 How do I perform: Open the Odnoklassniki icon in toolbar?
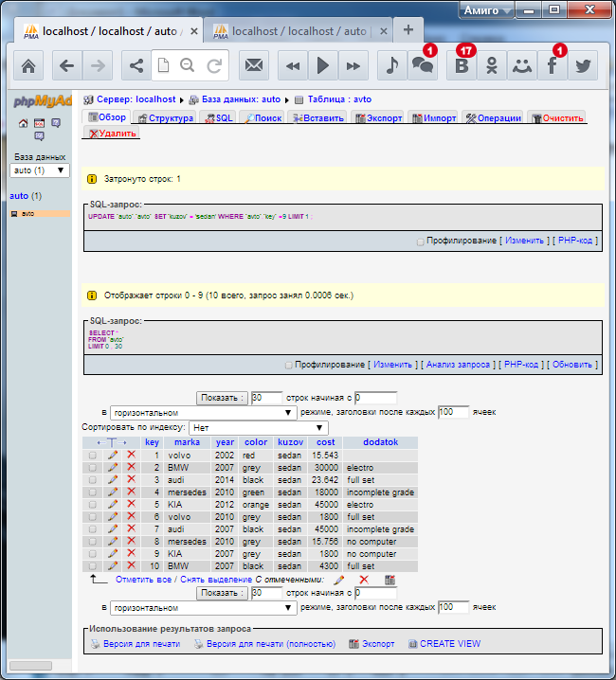point(491,66)
